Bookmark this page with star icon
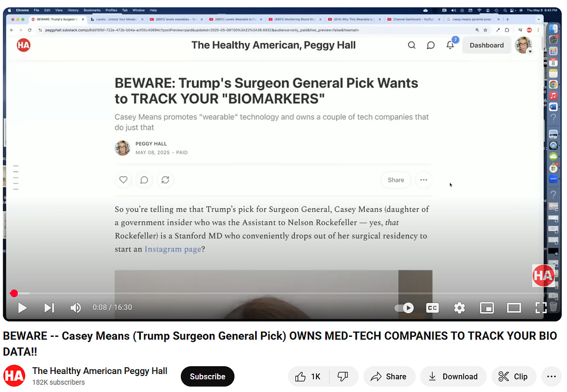Screen dimensions: 567x392 click(485, 30)
